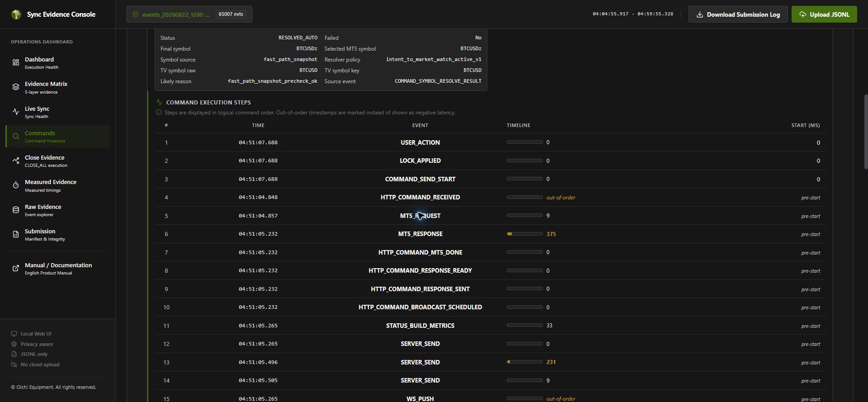
Task: Click the events_20260822 file selector
Action: [x=189, y=14]
